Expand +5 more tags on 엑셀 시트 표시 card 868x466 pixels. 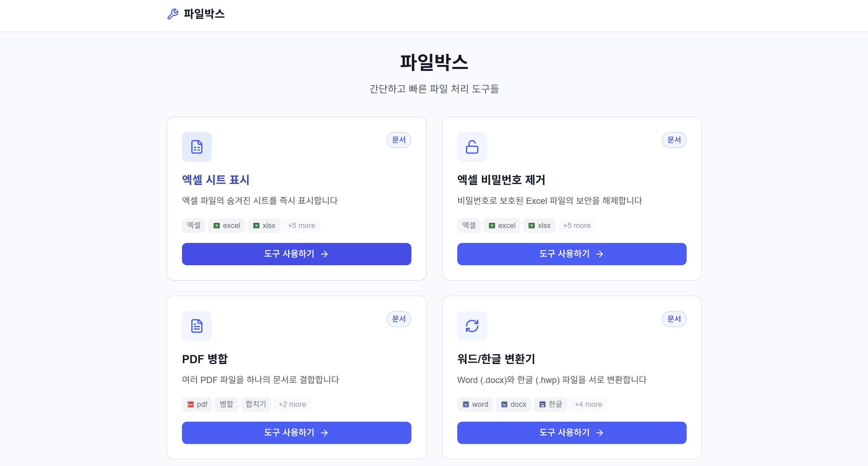click(302, 226)
